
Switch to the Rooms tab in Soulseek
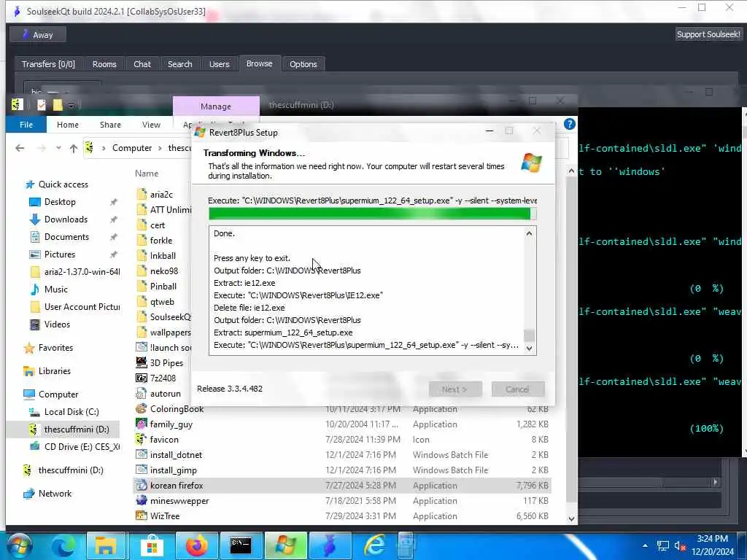(x=104, y=64)
